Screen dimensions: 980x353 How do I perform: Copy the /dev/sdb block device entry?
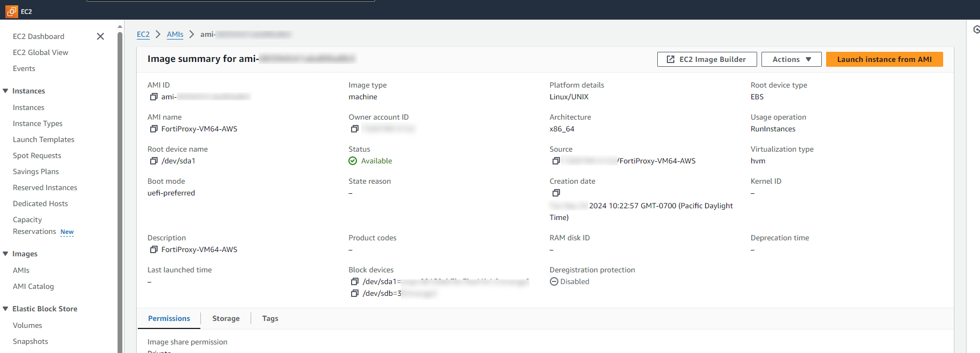354,293
